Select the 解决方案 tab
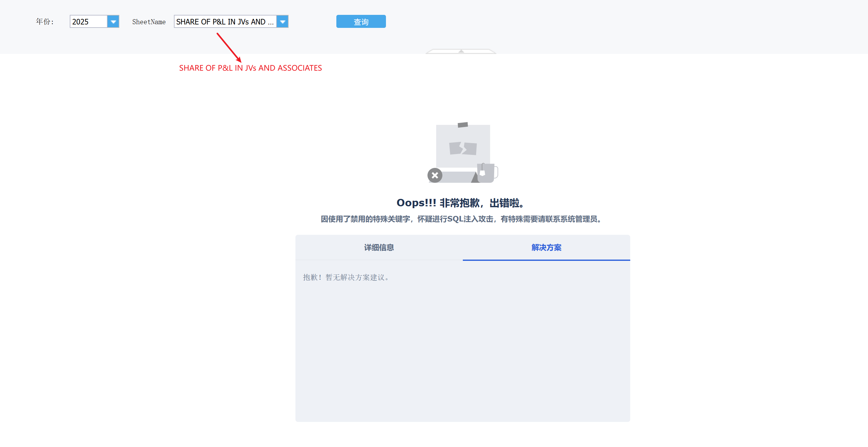 [546, 248]
